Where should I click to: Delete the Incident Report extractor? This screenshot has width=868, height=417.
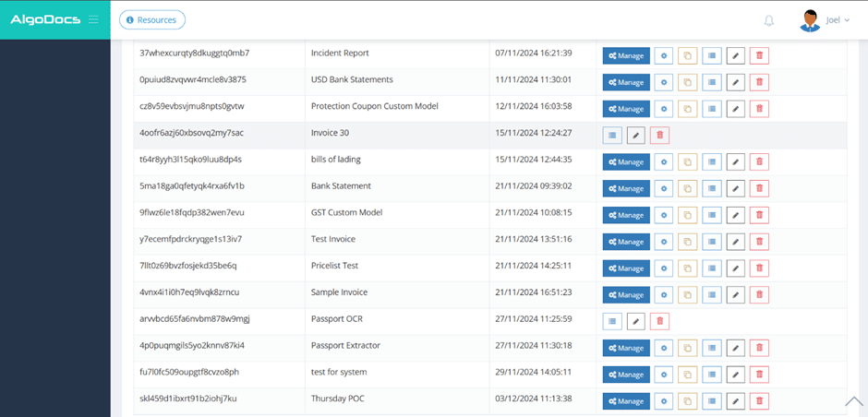(759, 55)
